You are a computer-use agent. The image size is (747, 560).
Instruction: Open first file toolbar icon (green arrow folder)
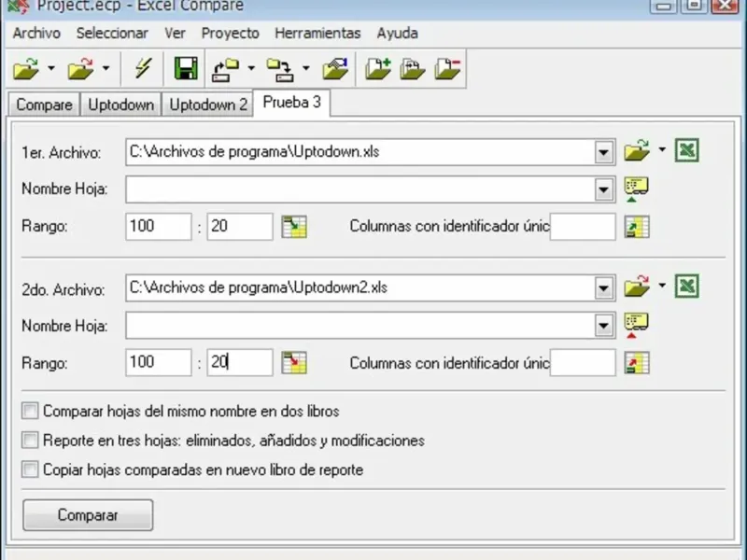(26, 68)
